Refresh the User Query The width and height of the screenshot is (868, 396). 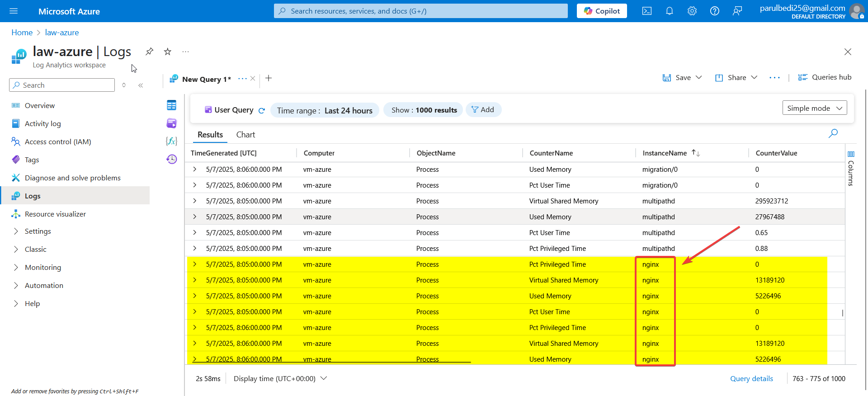pyautogui.click(x=261, y=110)
